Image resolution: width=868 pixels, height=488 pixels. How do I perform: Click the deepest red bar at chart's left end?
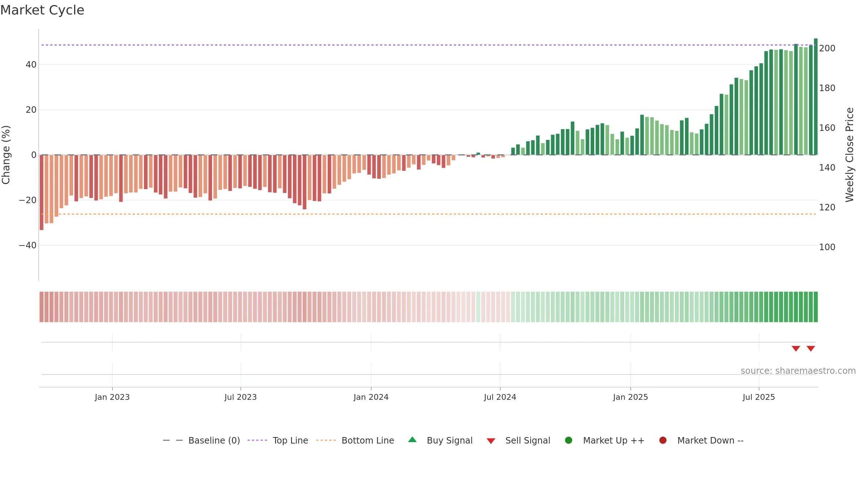(x=42, y=192)
